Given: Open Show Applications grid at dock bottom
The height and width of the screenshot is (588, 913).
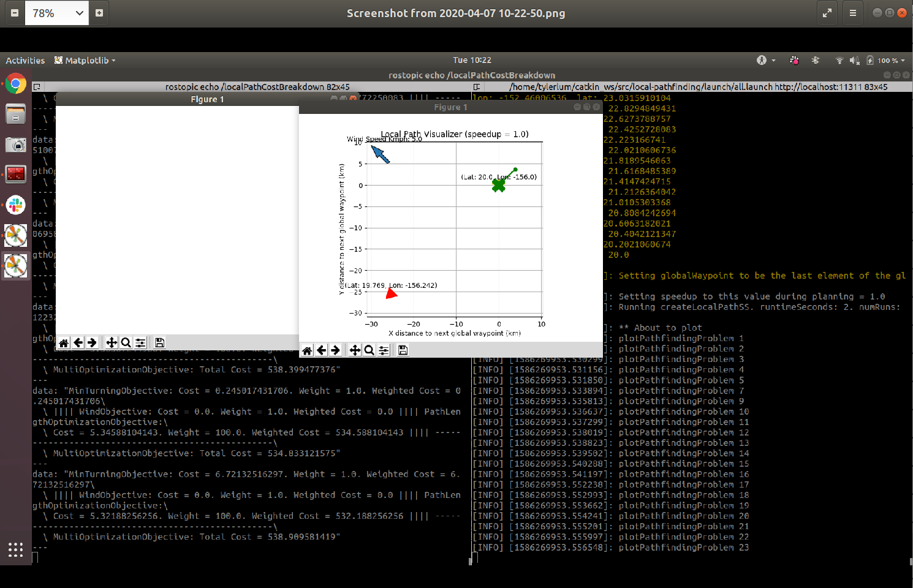Looking at the screenshot, I should coord(15,549).
